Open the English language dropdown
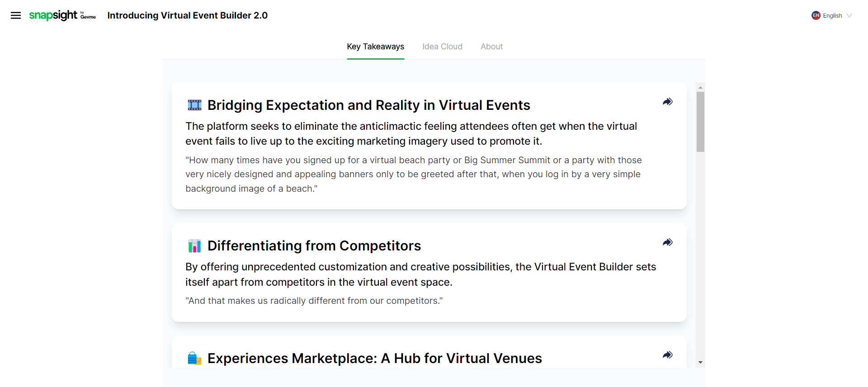868x387 pixels. (x=832, y=15)
